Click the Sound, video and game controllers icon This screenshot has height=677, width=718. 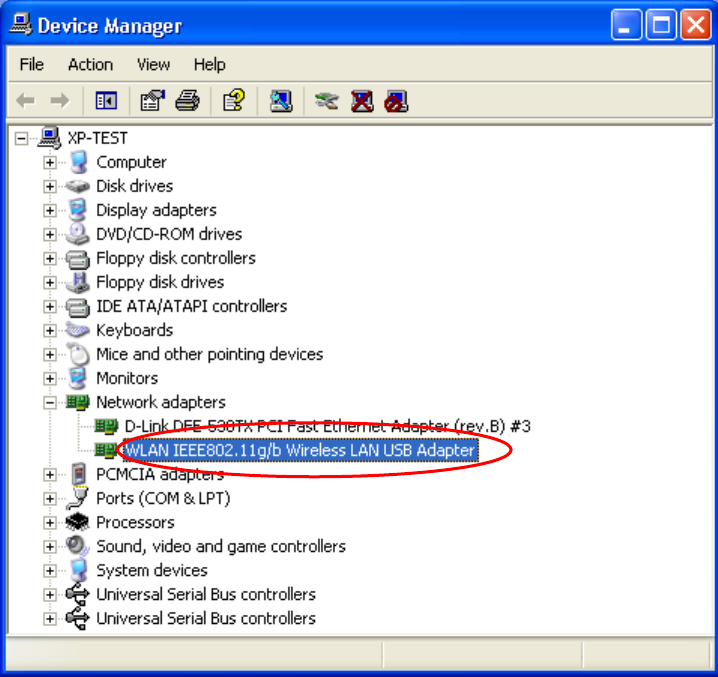(x=77, y=546)
